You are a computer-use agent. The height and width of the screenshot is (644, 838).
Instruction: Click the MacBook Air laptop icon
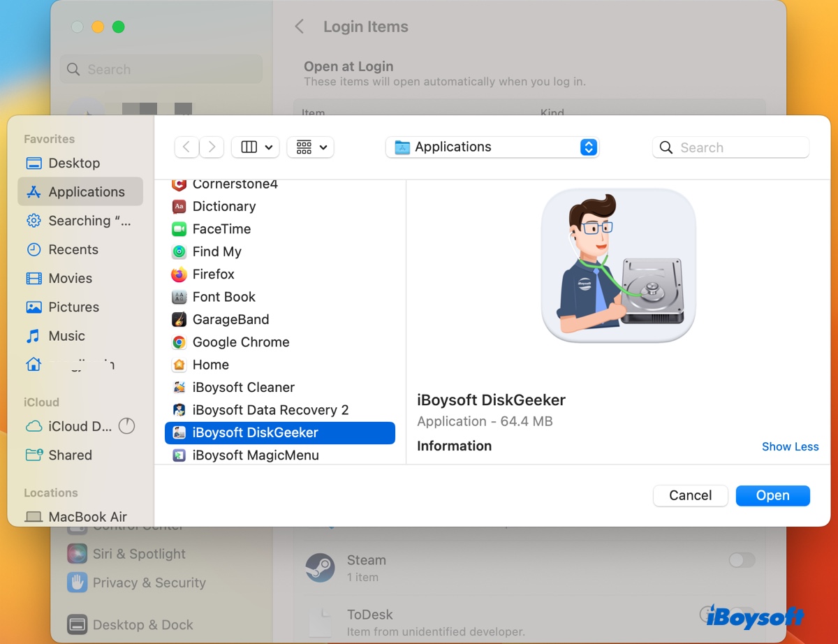click(34, 518)
